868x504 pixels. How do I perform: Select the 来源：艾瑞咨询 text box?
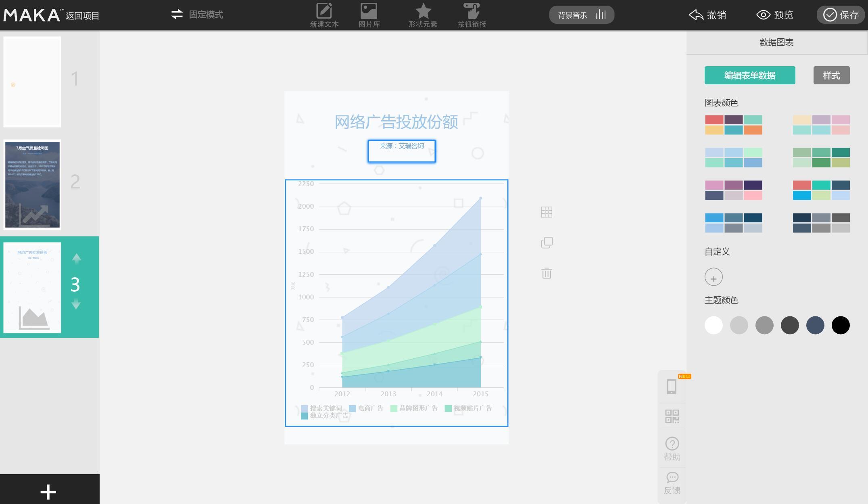[x=402, y=151]
